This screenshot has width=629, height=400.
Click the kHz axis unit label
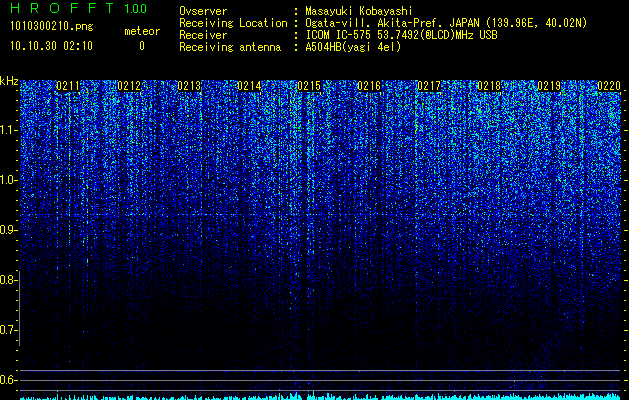pyautogui.click(x=9, y=81)
